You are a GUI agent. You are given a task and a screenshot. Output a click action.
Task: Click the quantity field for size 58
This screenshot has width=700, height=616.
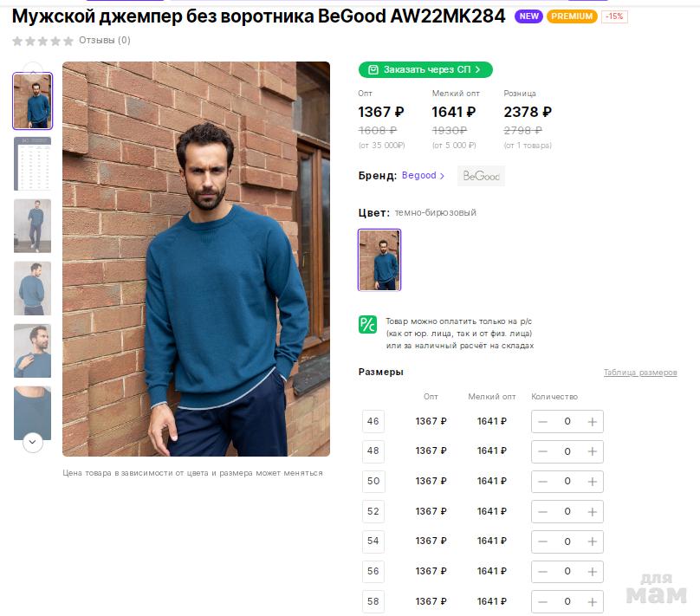[567, 601]
